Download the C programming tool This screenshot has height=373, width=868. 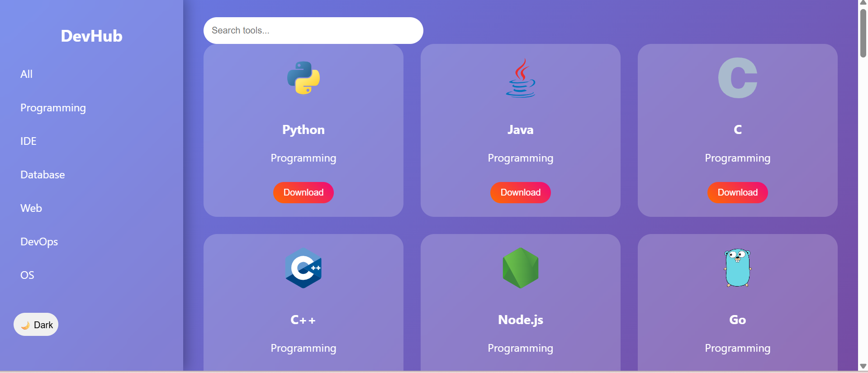pyautogui.click(x=737, y=192)
